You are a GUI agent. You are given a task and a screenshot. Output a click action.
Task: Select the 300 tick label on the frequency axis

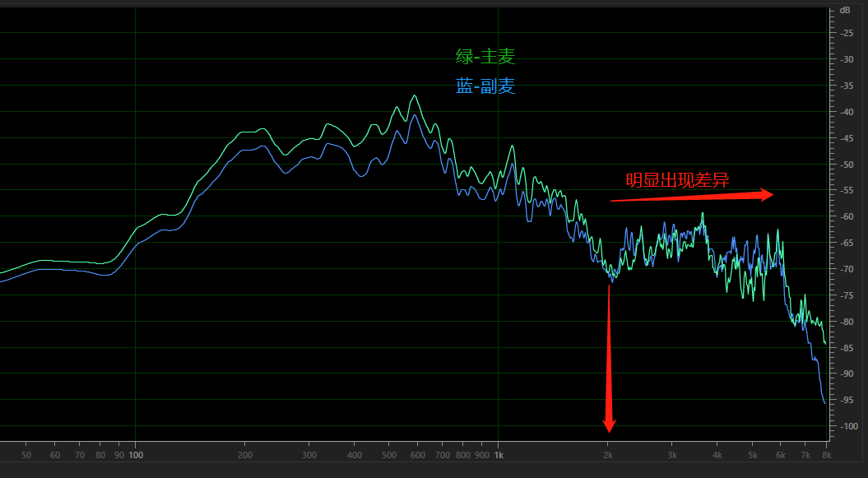(309, 455)
